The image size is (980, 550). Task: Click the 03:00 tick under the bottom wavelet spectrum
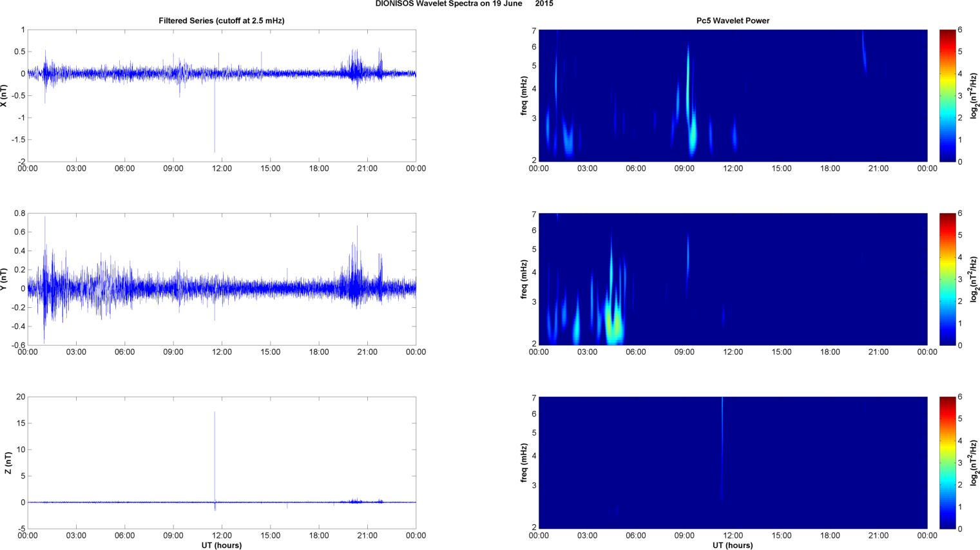tap(587, 536)
